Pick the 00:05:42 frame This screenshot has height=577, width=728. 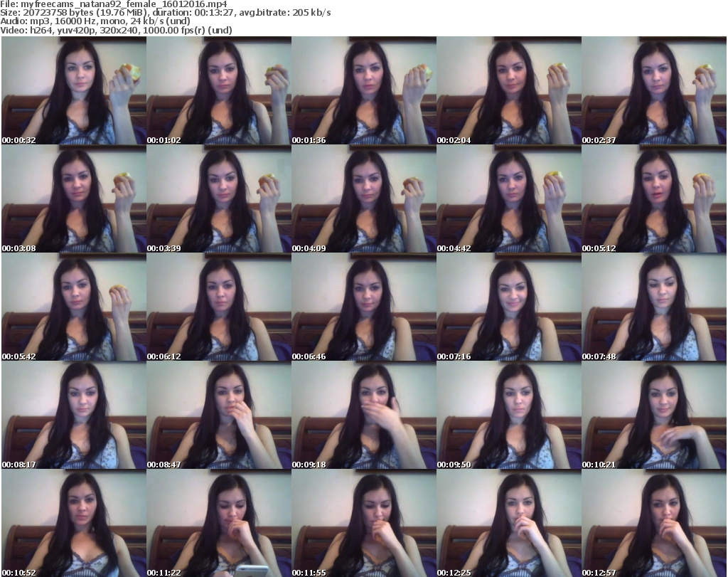coord(74,307)
